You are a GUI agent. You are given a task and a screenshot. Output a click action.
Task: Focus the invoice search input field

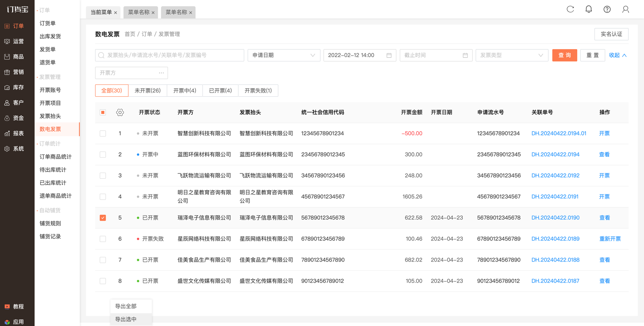170,55
